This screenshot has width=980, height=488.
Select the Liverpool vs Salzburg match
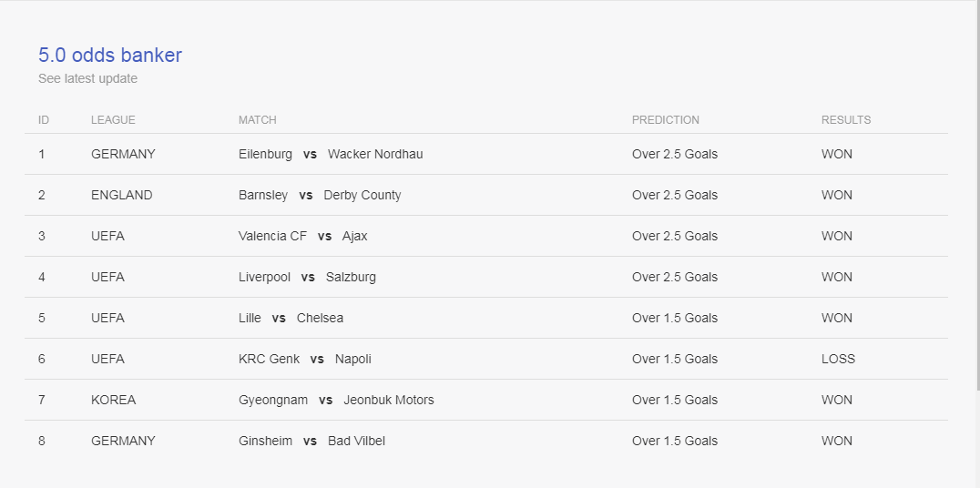(x=308, y=277)
